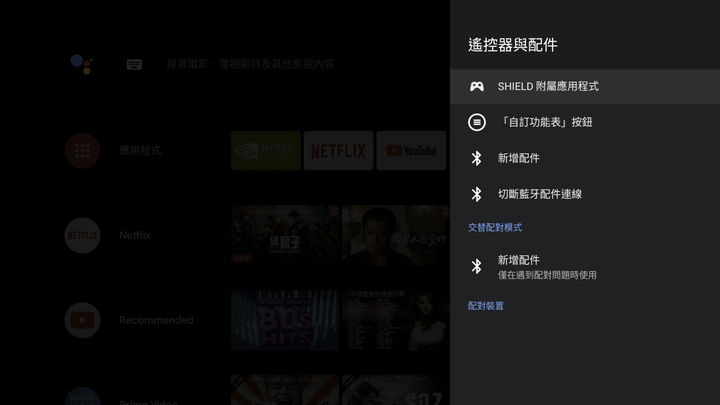Click Bluetooth icon beside 僅在遇到配對問題時使用
This screenshot has height=405, width=720.
477,266
